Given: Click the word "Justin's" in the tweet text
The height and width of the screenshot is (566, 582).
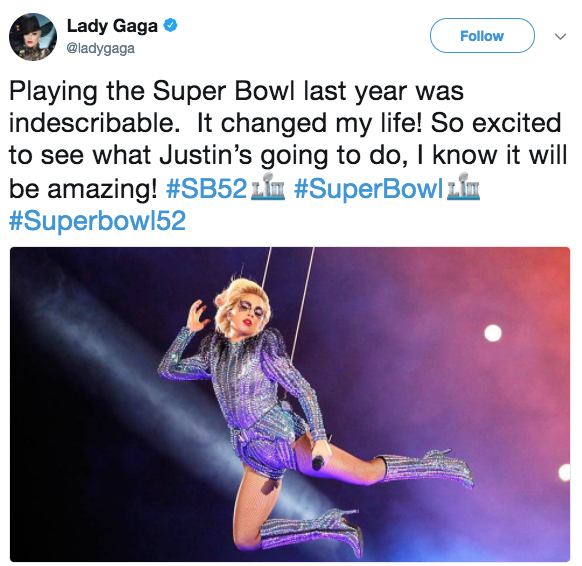Looking at the screenshot, I should [206, 155].
